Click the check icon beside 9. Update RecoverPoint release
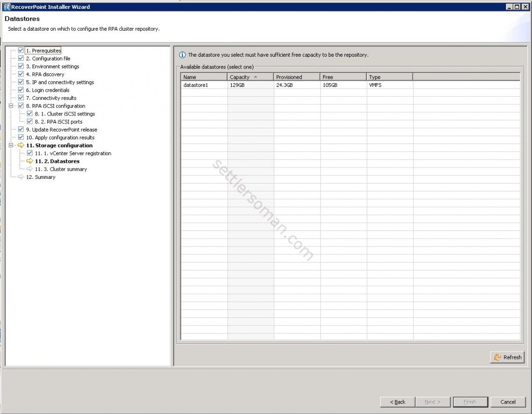The width and height of the screenshot is (532, 414). [x=20, y=130]
